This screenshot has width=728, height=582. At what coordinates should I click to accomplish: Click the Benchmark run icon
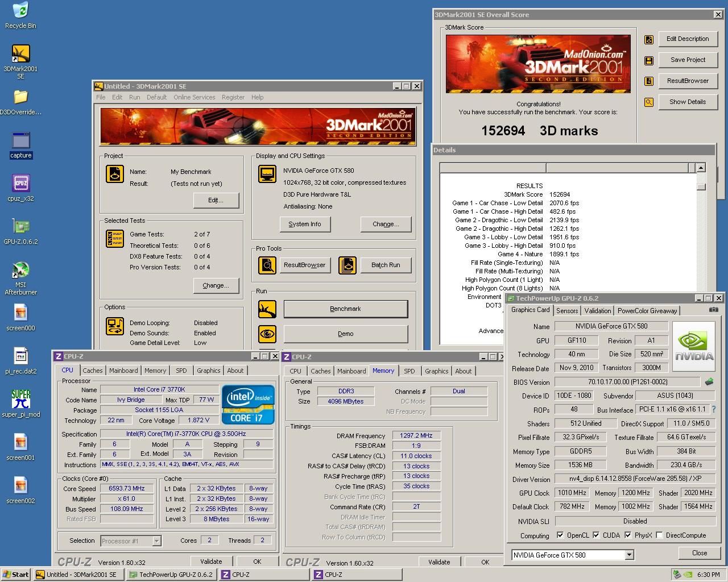coord(267,309)
